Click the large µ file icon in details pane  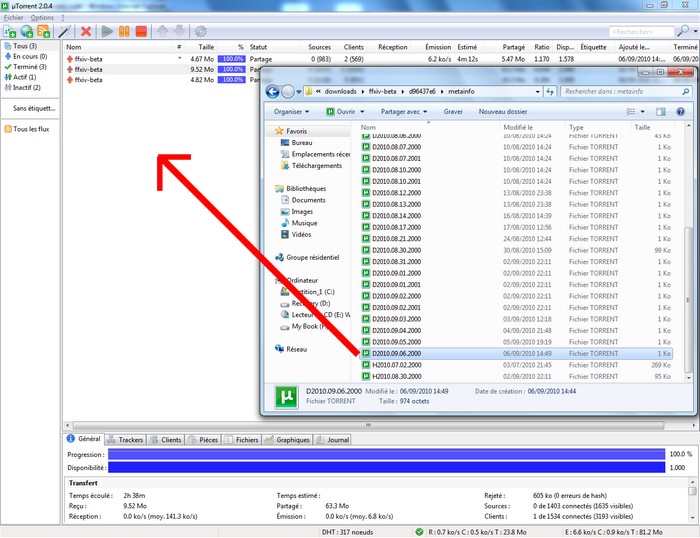point(286,396)
